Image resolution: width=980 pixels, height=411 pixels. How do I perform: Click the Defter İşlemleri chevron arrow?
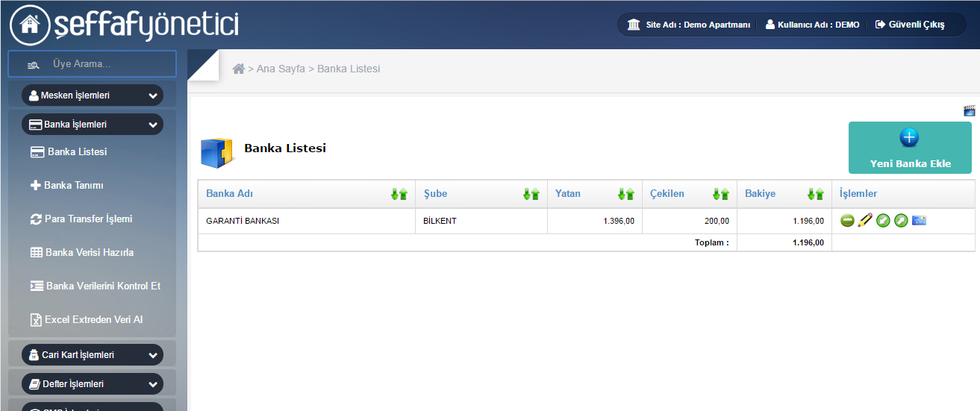[x=153, y=385]
